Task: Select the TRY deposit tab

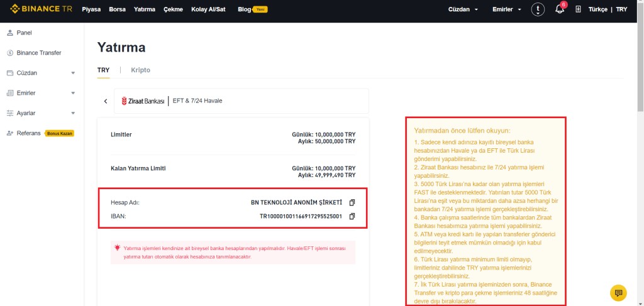Action: (x=104, y=70)
